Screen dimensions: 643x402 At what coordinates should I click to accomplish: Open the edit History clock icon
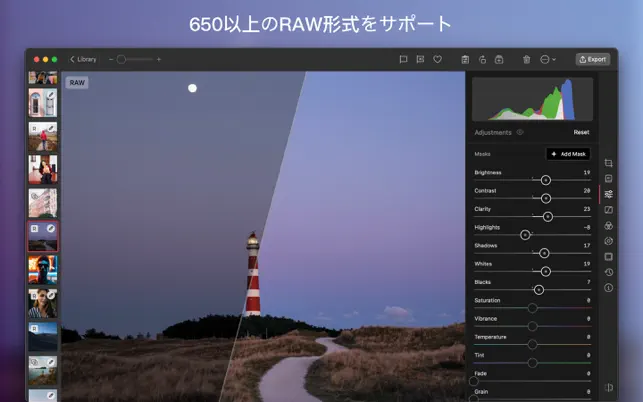(609, 272)
